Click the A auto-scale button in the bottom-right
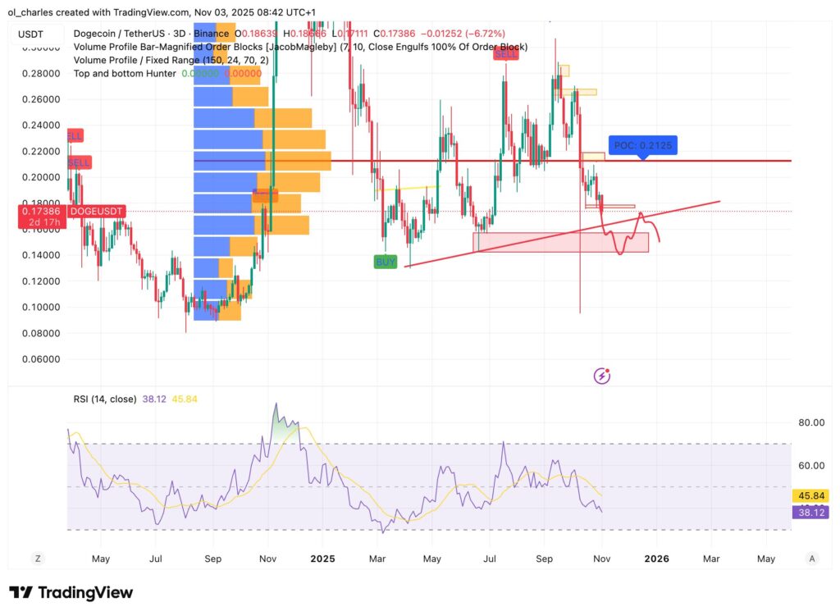The width and height of the screenshot is (840, 616). (811, 558)
